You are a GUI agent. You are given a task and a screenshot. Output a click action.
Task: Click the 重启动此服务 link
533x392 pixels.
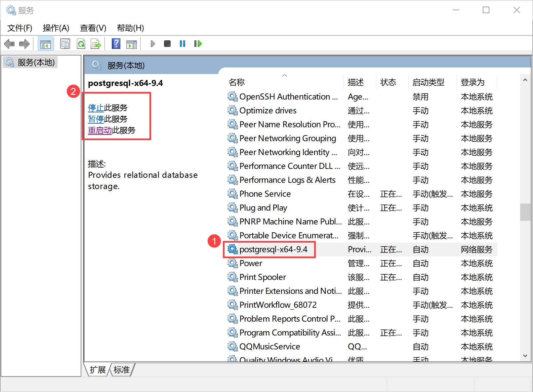click(x=99, y=130)
